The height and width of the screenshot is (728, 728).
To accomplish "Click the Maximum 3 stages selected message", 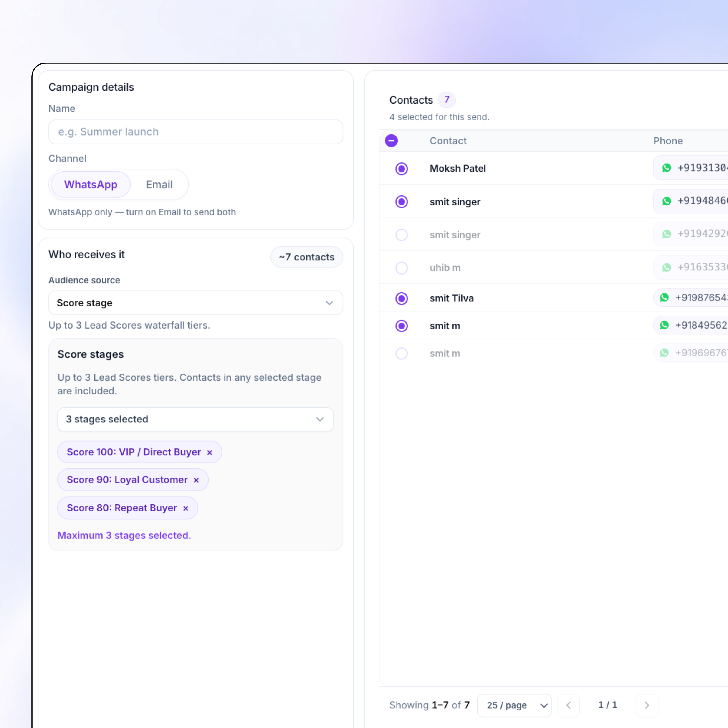I will (124, 536).
